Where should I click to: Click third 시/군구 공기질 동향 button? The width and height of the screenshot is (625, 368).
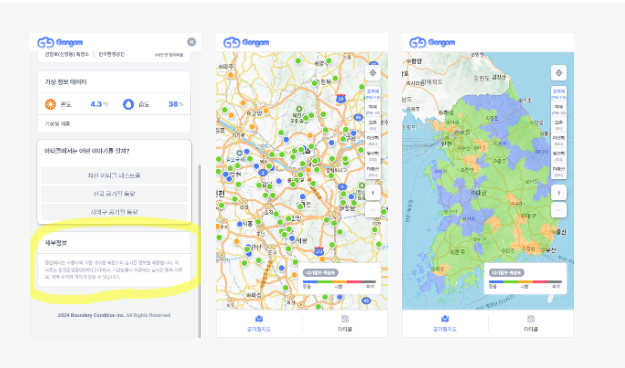point(114,212)
